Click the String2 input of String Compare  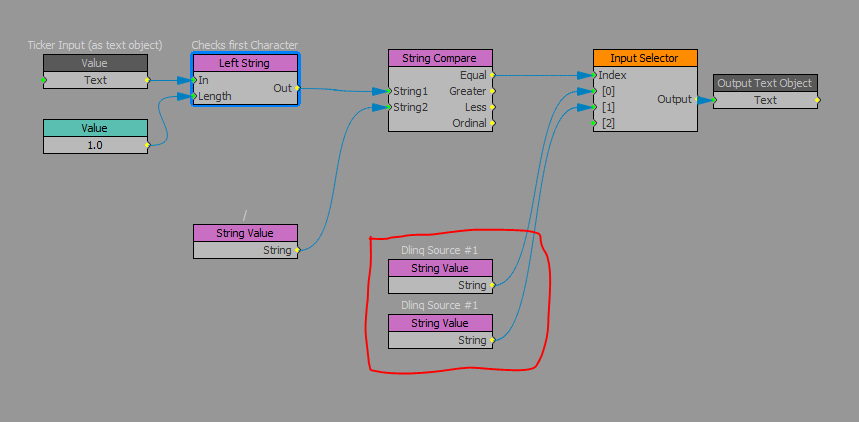(x=390, y=107)
